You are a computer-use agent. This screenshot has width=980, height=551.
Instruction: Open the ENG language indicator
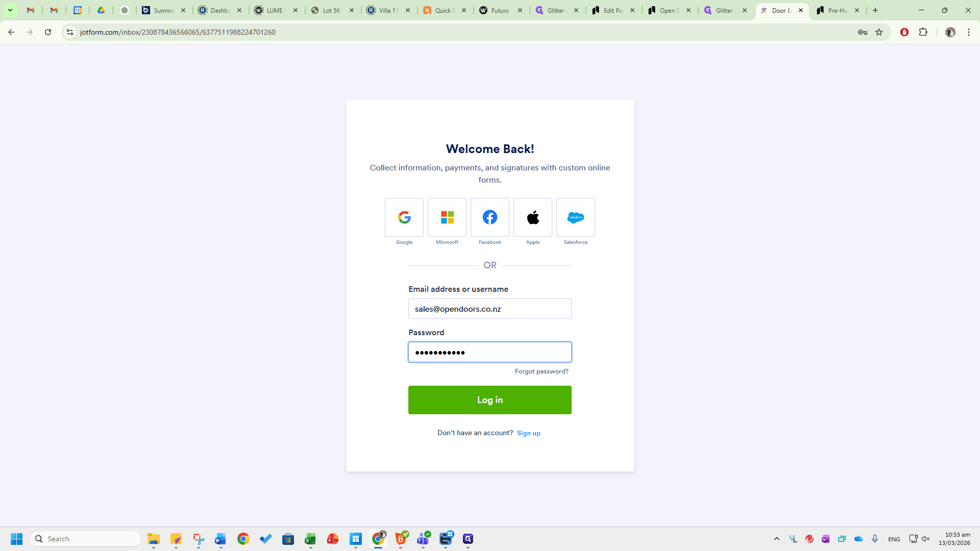click(x=894, y=539)
